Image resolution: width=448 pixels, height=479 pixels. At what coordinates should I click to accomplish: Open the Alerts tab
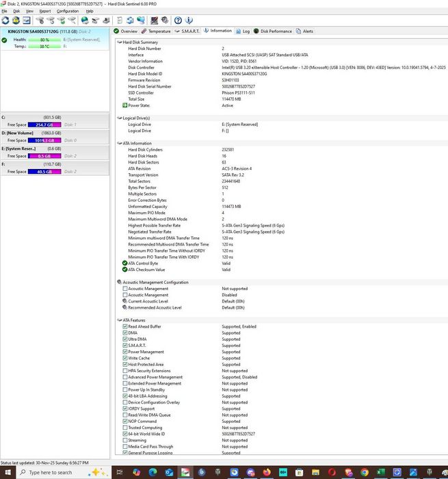(305, 31)
